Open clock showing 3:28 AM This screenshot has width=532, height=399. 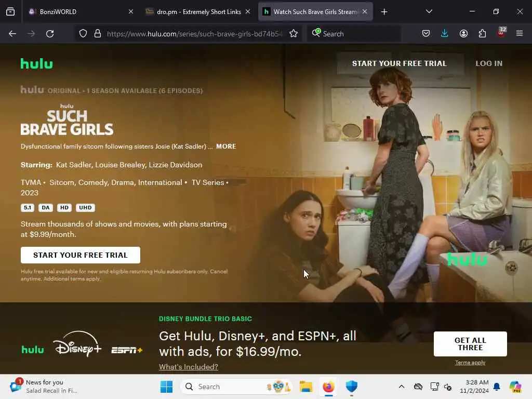click(x=474, y=387)
